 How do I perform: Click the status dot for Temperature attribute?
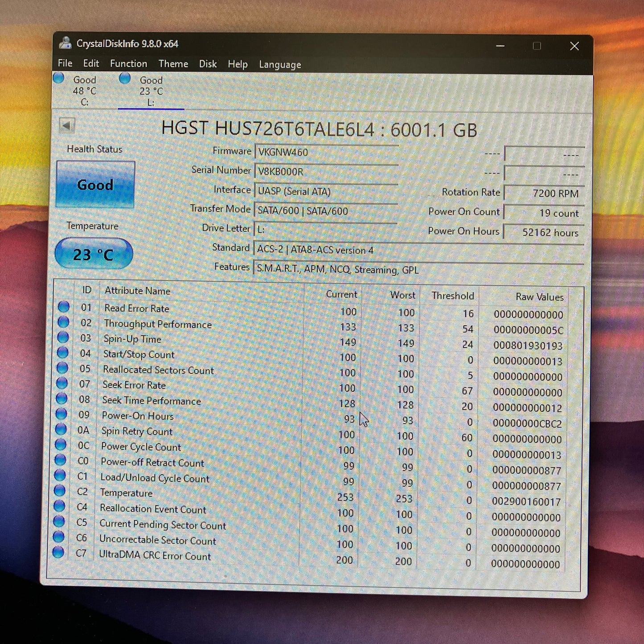click(59, 490)
